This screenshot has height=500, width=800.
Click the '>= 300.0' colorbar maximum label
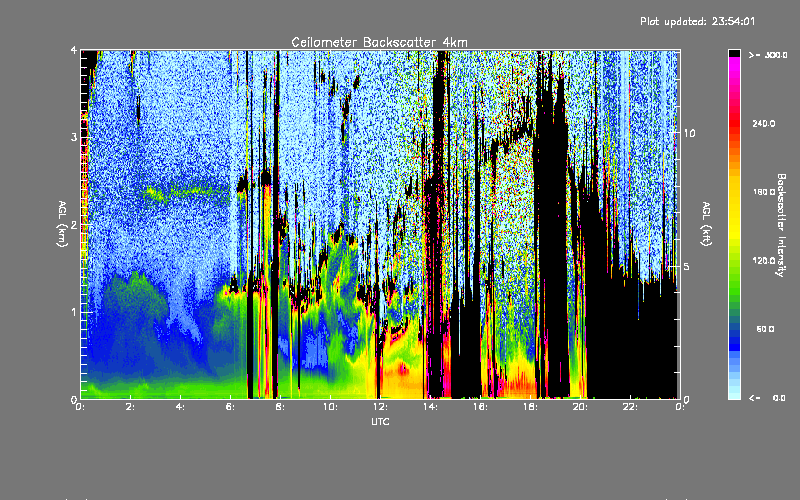coord(768,55)
